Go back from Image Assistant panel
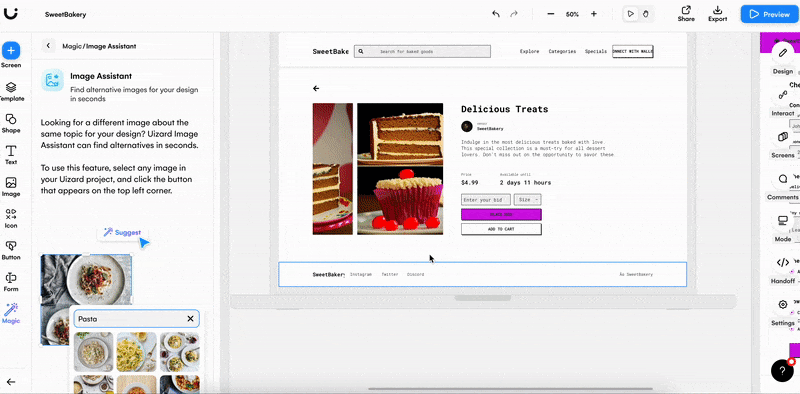 click(48, 46)
